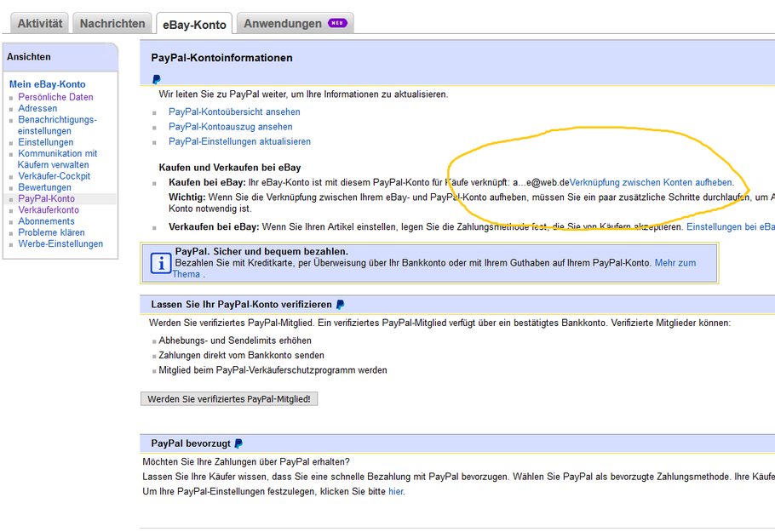Image resolution: width=775 pixels, height=532 pixels.
Task: Open Mein eBay-Konto in sidebar
Action: click(x=48, y=84)
